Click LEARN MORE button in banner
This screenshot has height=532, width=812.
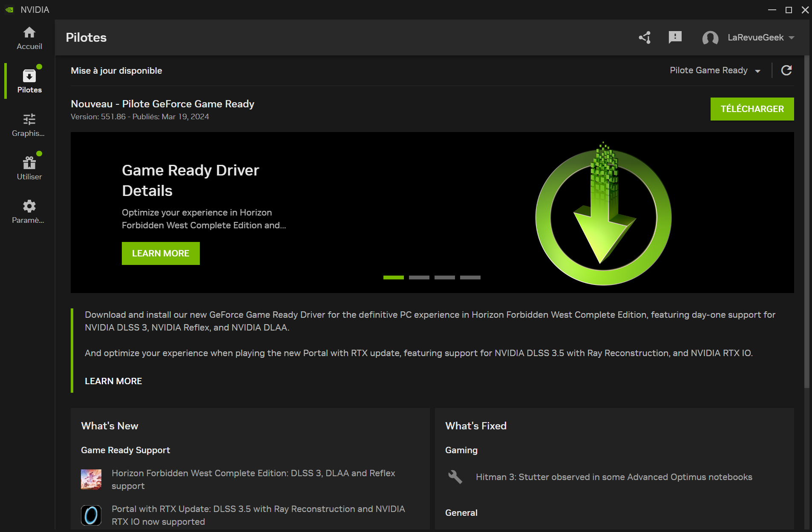pos(161,253)
